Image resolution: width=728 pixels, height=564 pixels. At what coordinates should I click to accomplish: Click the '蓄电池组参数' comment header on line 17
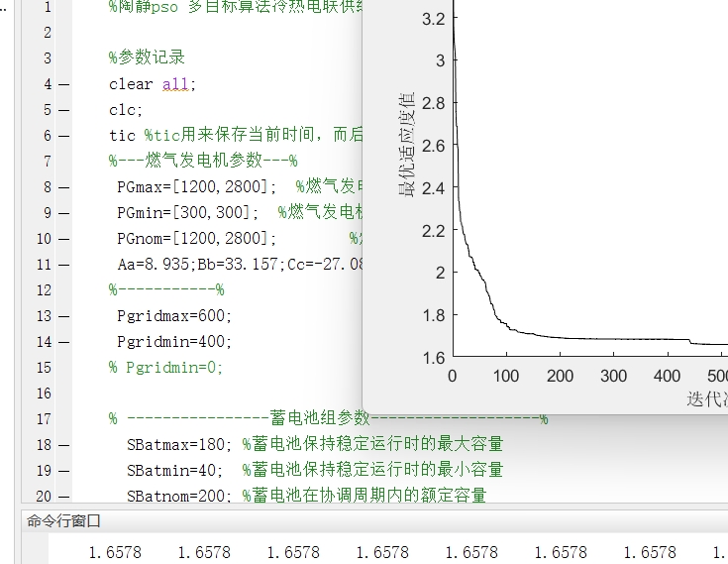coord(319,418)
